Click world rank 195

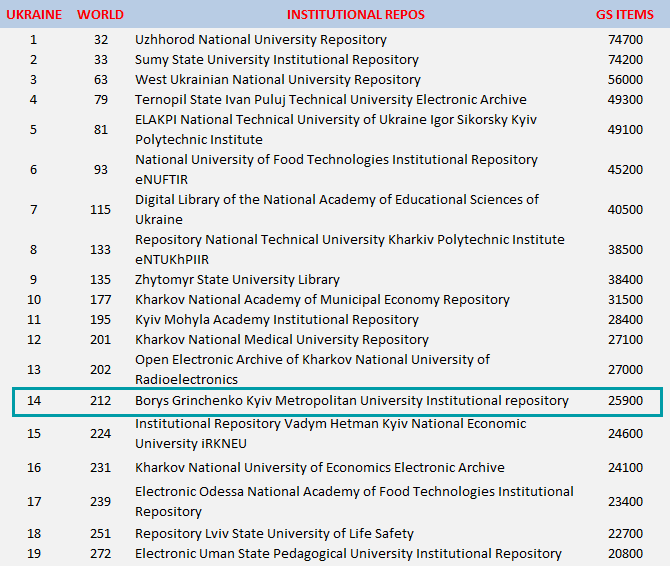click(100, 320)
